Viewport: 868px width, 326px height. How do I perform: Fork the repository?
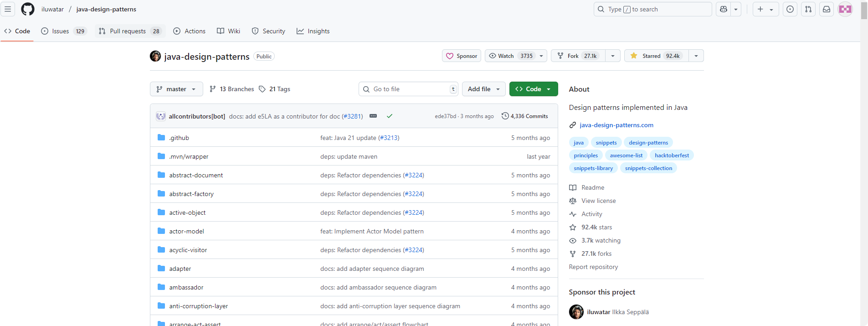pyautogui.click(x=578, y=56)
